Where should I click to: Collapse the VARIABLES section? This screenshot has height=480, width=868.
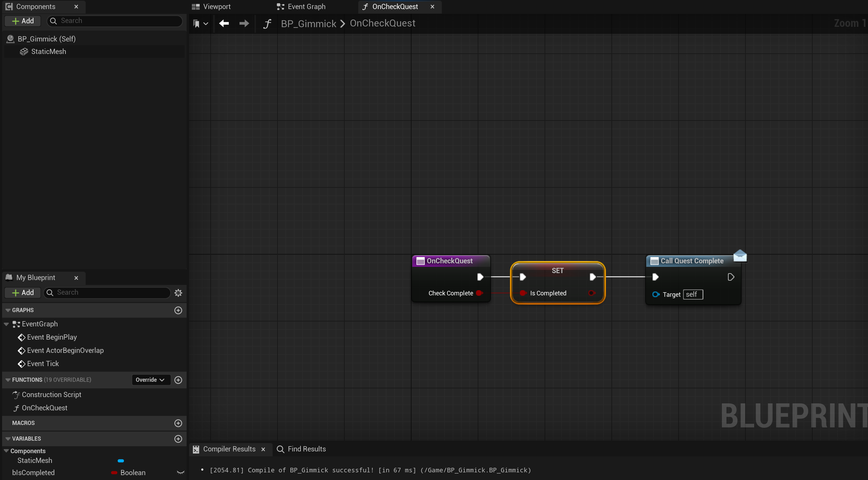click(8, 439)
